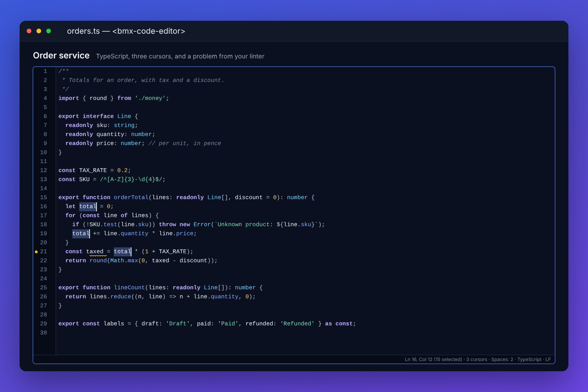
Task: Click "quantity" property name on line 8
Action: (110, 134)
